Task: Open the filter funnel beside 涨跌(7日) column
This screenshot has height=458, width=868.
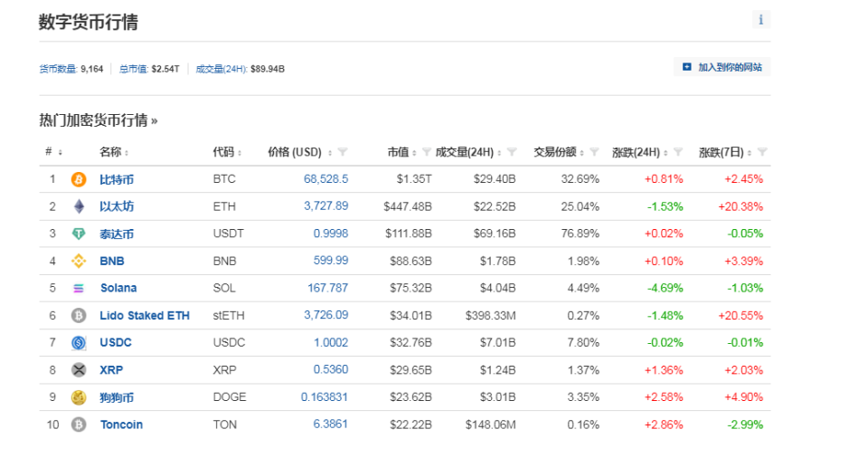Action: pos(761,152)
